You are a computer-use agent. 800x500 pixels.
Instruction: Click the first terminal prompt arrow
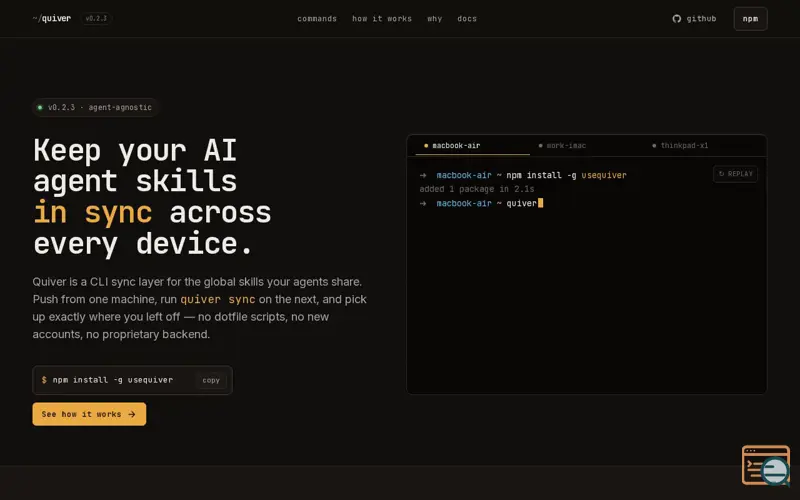(x=423, y=175)
